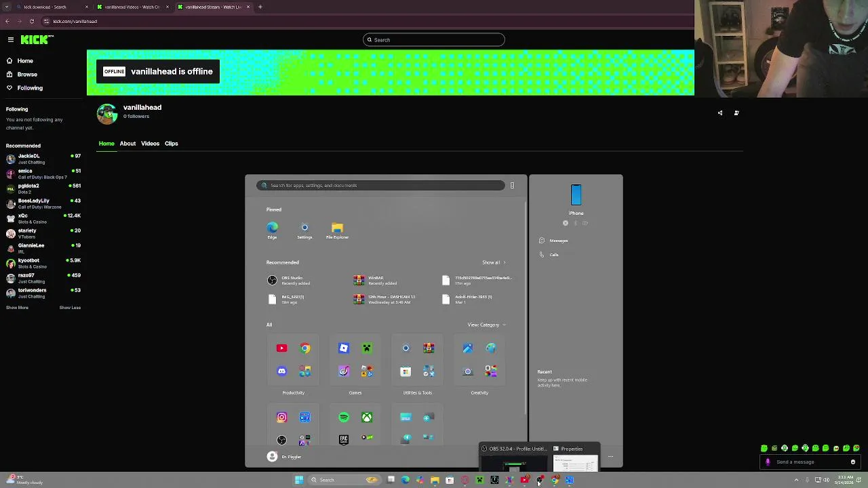Click Show More under Recommended
This screenshot has height=488, width=868.
click(x=17, y=308)
